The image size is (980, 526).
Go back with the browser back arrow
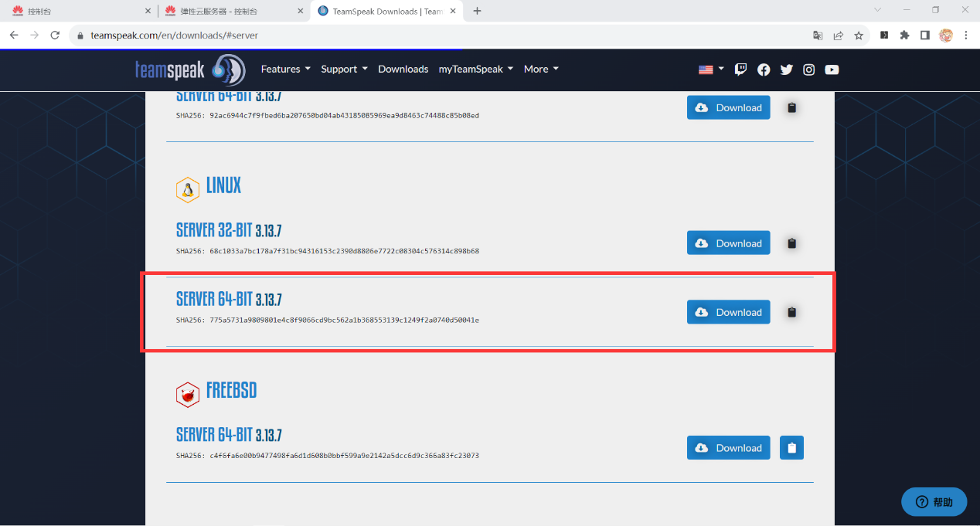(x=14, y=36)
